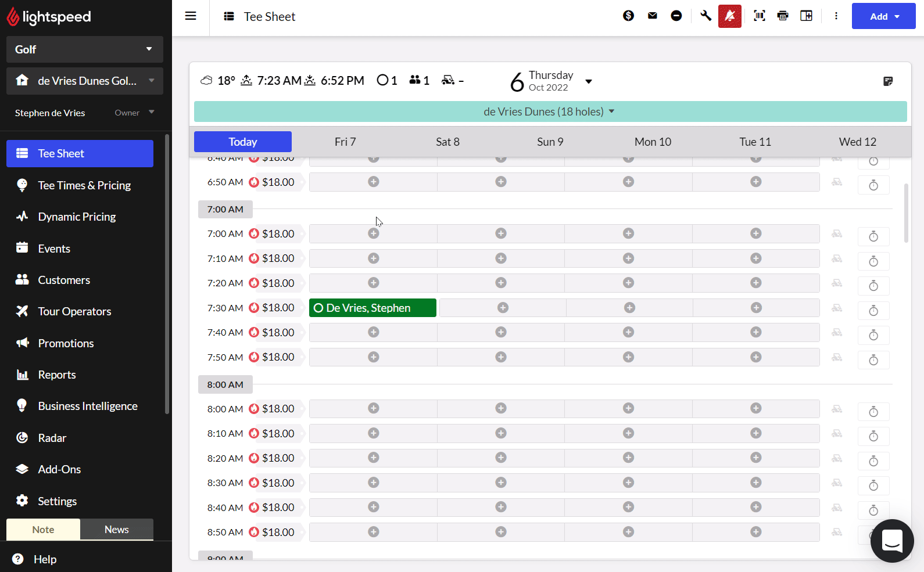This screenshot has width=924, height=572.
Task: Expand the de Vries Dunes Golf club selector
Action: click(x=85, y=81)
